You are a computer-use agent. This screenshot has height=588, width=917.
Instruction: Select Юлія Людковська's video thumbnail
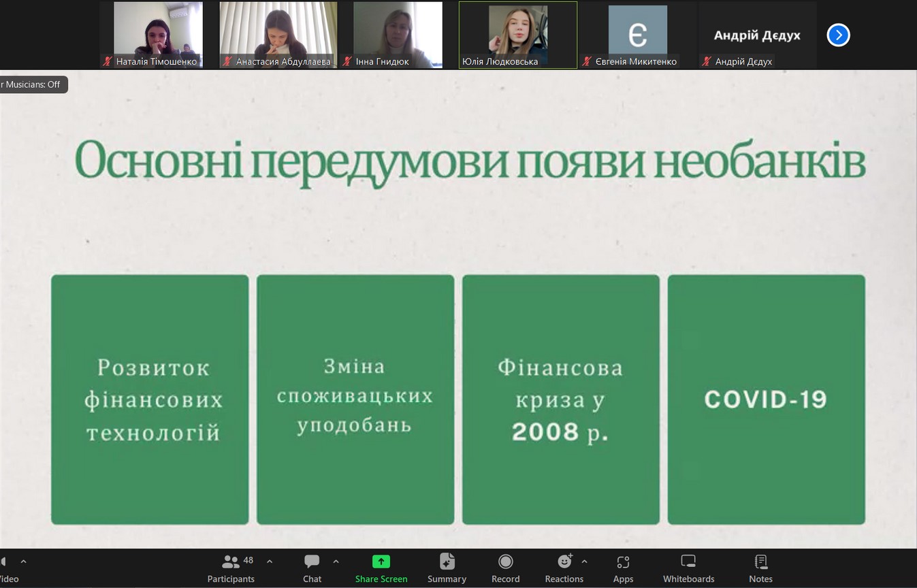point(517,35)
